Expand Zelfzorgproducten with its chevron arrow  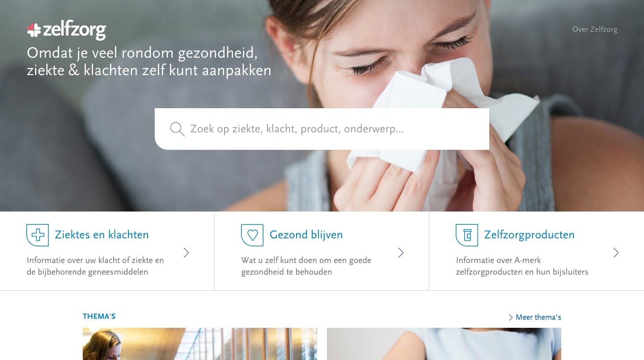coord(616,253)
